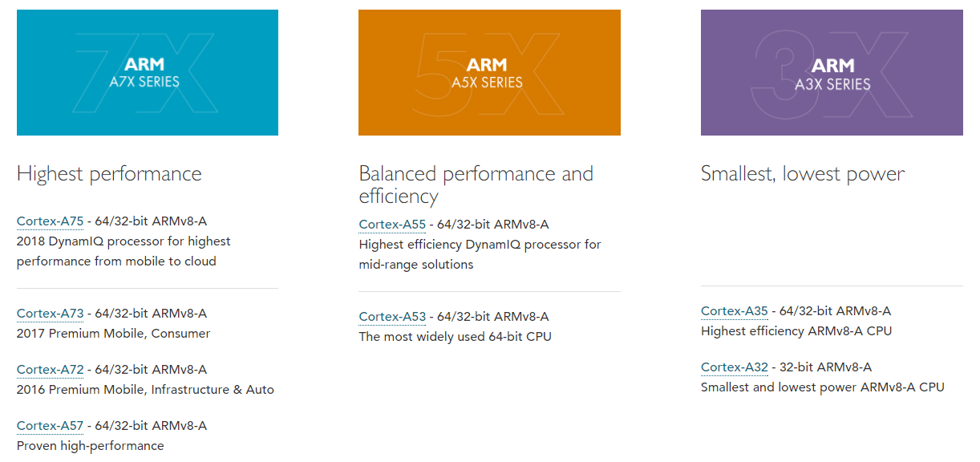Click the orange ARM A5X Series banner
Image resolution: width=980 pixels, height=462 pixels.
[489, 72]
